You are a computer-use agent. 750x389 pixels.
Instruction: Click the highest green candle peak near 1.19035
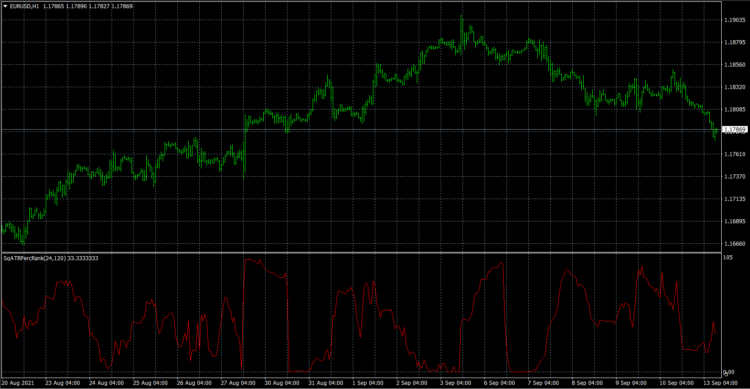coord(462,17)
